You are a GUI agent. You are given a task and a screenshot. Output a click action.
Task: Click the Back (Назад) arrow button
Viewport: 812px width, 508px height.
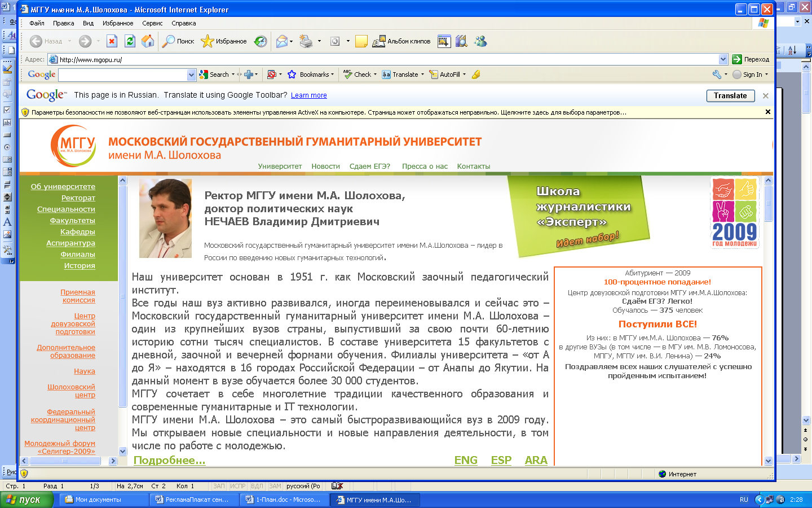pyautogui.click(x=46, y=41)
